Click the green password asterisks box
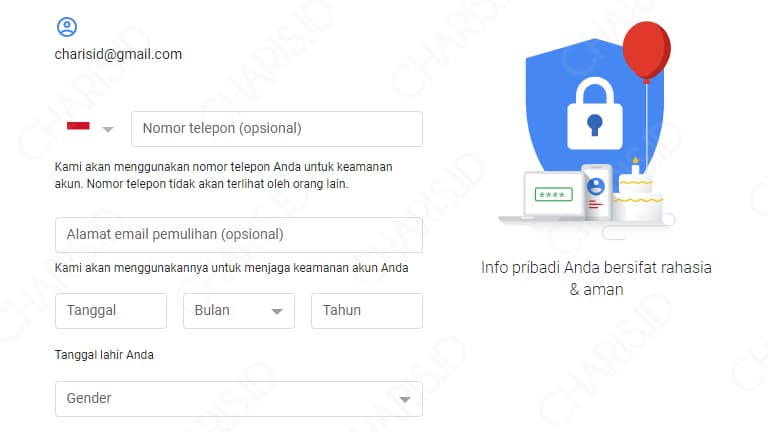This screenshot has width=768, height=432. (x=553, y=194)
